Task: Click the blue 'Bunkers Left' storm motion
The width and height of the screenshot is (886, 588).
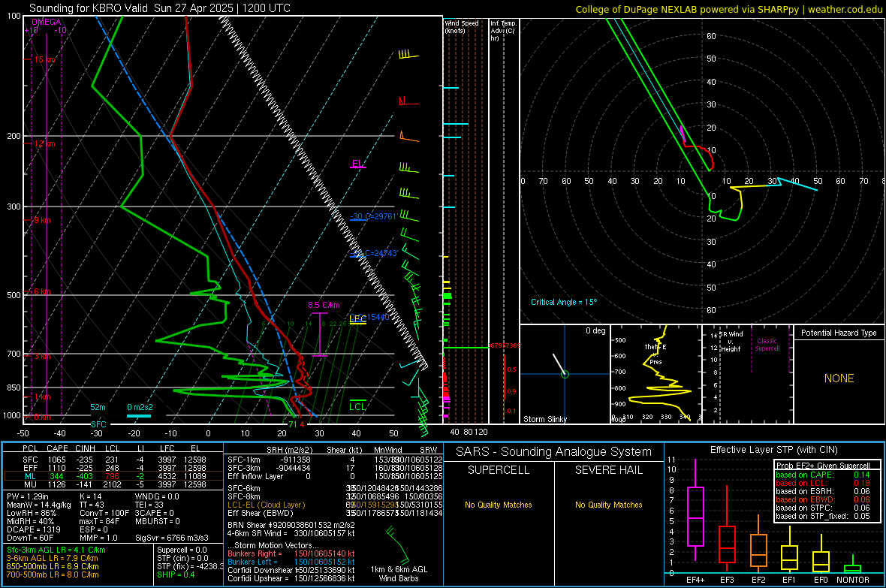Action: coord(291,562)
